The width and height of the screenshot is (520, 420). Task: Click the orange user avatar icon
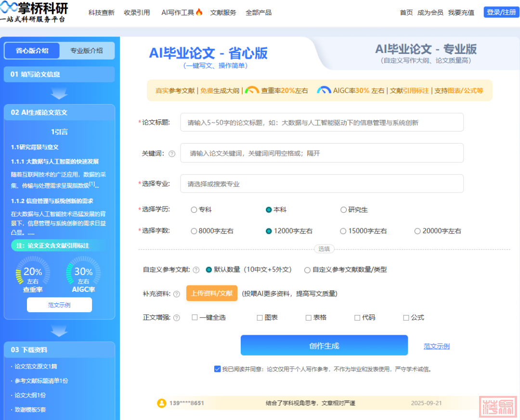click(x=162, y=403)
